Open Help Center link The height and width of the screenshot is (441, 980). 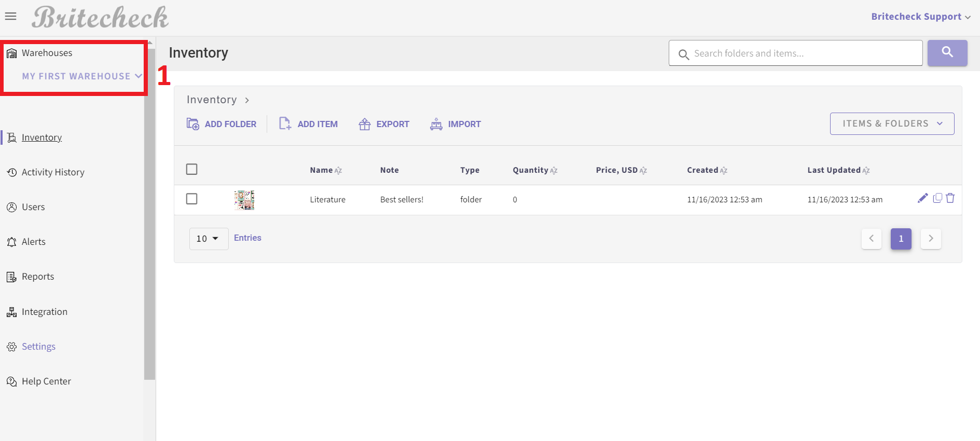pyautogui.click(x=46, y=381)
